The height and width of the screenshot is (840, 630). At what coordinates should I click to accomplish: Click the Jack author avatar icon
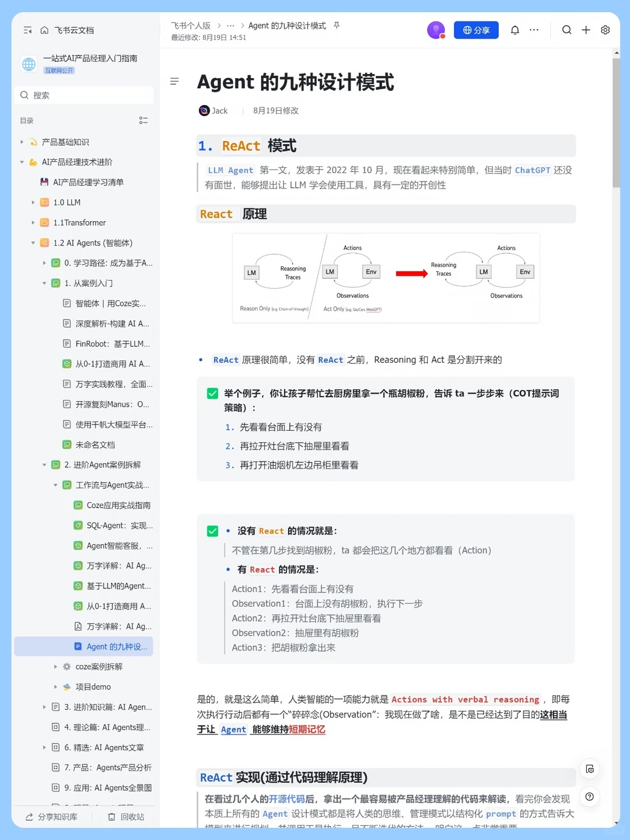204,111
